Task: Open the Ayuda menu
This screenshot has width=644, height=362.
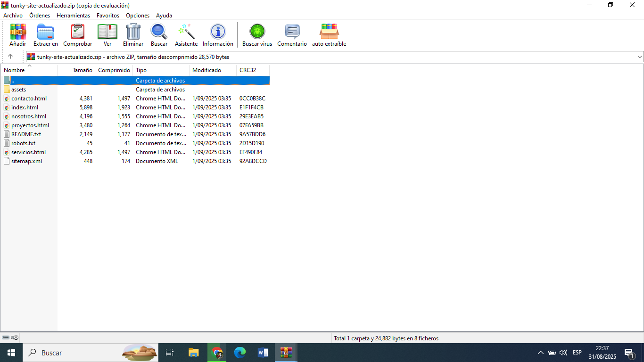Action: point(164,16)
